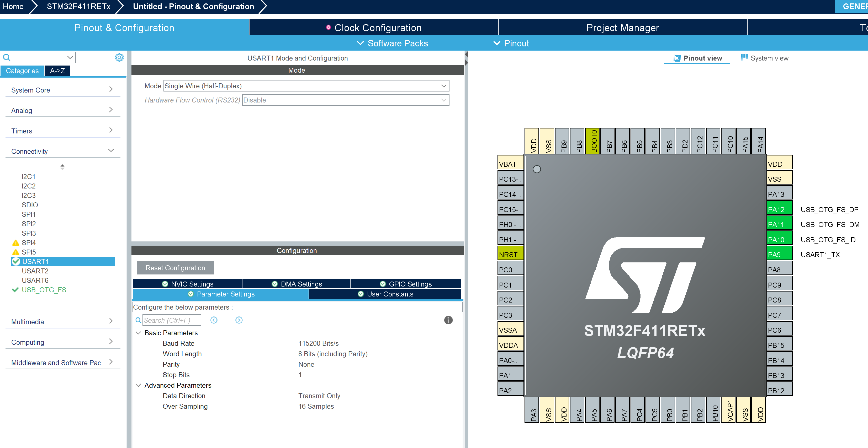Open the settings gear above Categories panel
Screen dimensions: 868x448
(119, 57)
